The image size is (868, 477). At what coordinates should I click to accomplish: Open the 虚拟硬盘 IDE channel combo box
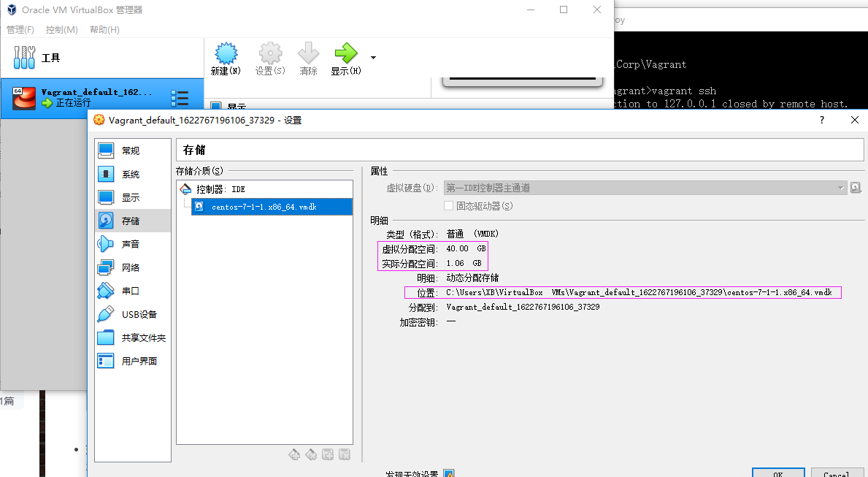pos(645,188)
